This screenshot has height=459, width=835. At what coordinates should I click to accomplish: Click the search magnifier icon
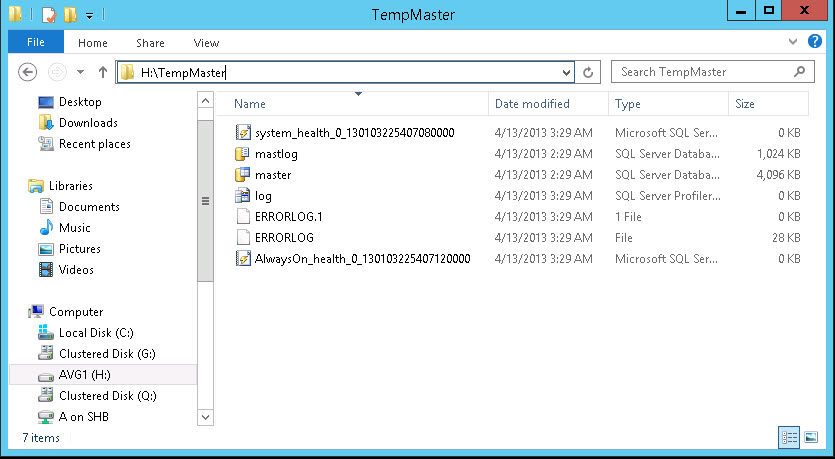tap(799, 71)
